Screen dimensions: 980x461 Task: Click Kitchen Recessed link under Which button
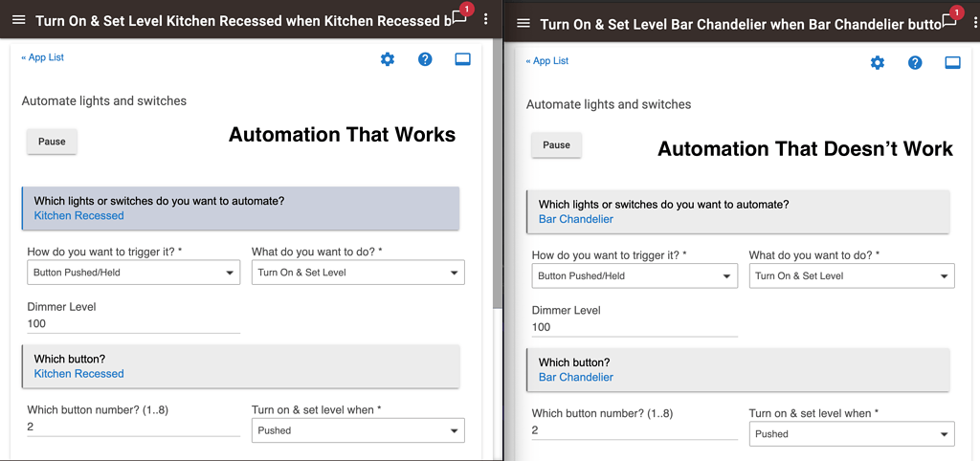(x=78, y=374)
